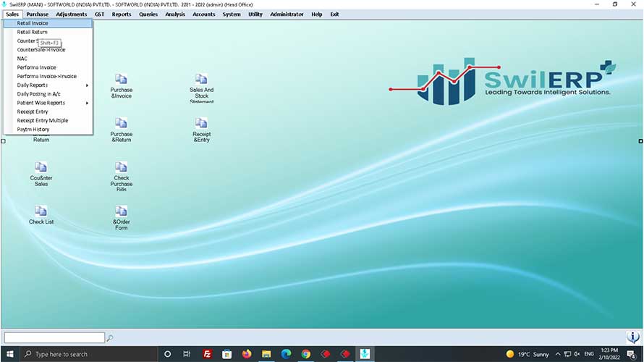The height and width of the screenshot is (362, 644).
Task: Open the Windows Start menu
Action: [10, 354]
